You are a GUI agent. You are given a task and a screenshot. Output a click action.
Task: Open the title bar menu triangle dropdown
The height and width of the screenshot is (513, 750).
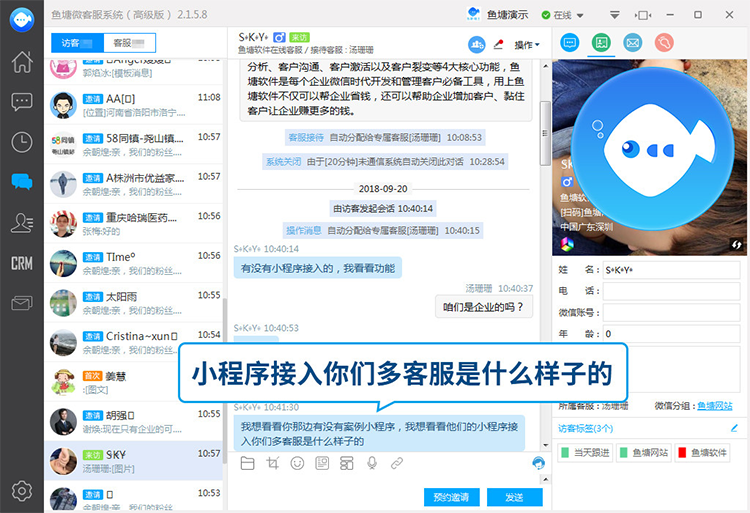pos(615,15)
